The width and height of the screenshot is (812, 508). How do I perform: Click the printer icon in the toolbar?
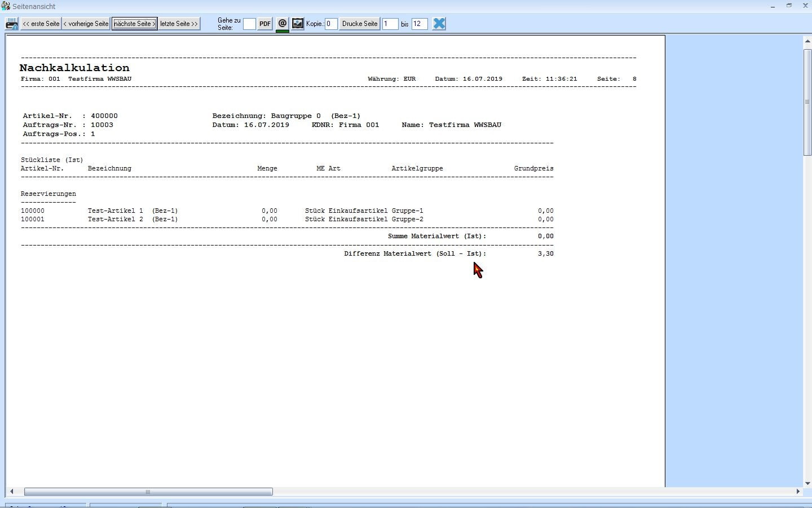[x=11, y=24]
